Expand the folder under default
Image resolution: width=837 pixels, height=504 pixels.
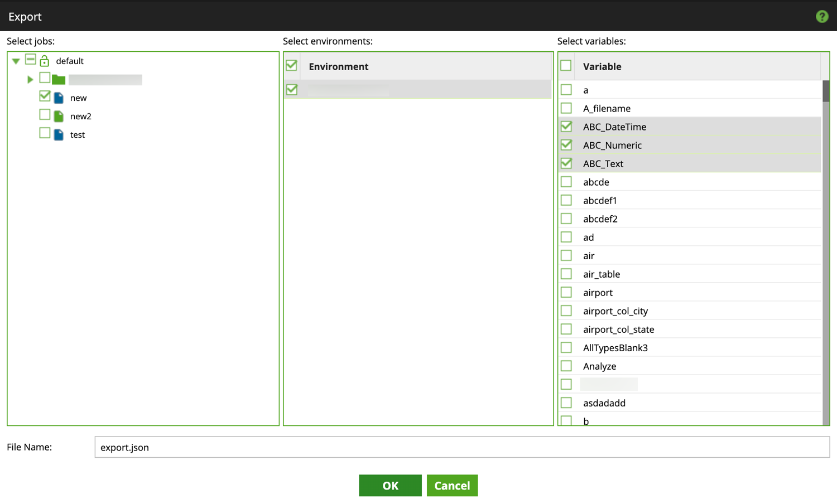(x=30, y=80)
